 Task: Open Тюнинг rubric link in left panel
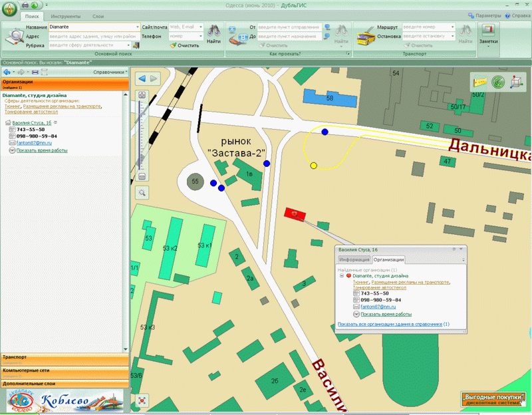tap(13, 106)
